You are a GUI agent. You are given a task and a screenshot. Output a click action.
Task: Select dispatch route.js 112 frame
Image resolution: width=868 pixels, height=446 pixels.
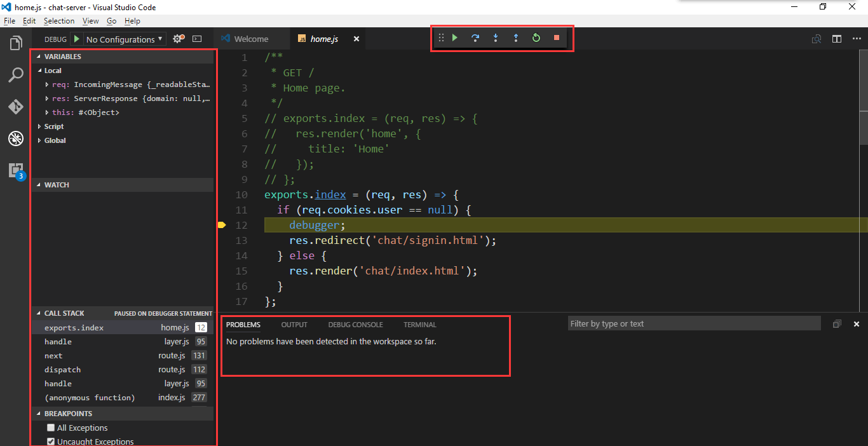[x=123, y=370]
